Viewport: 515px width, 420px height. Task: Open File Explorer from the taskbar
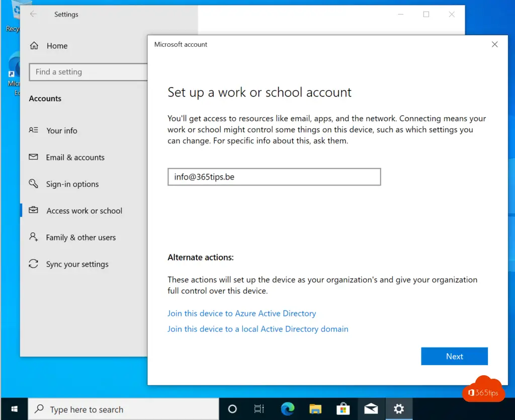(315, 409)
